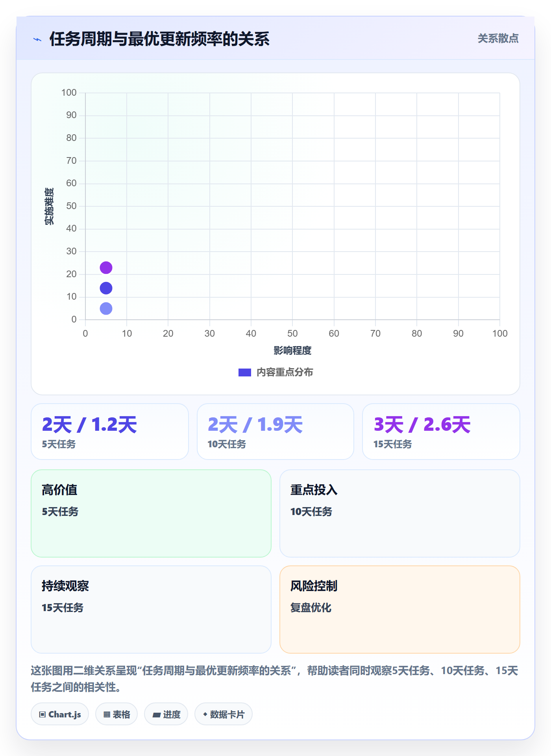
Task: Click the 实施难度 y-axis title
Action: (x=49, y=206)
